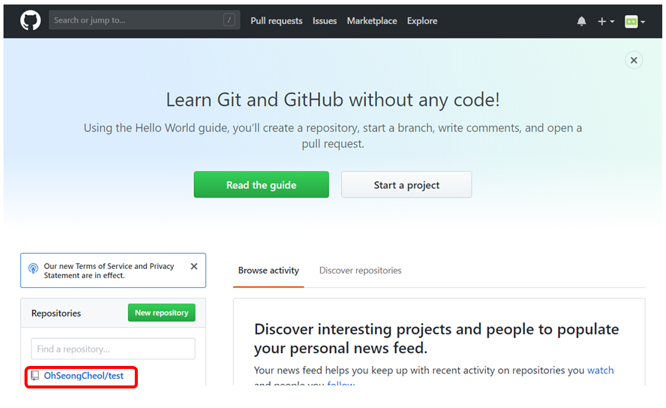Go to Marketplace in the top navigation
Viewport: 666px width, 408px height.
click(372, 21)
